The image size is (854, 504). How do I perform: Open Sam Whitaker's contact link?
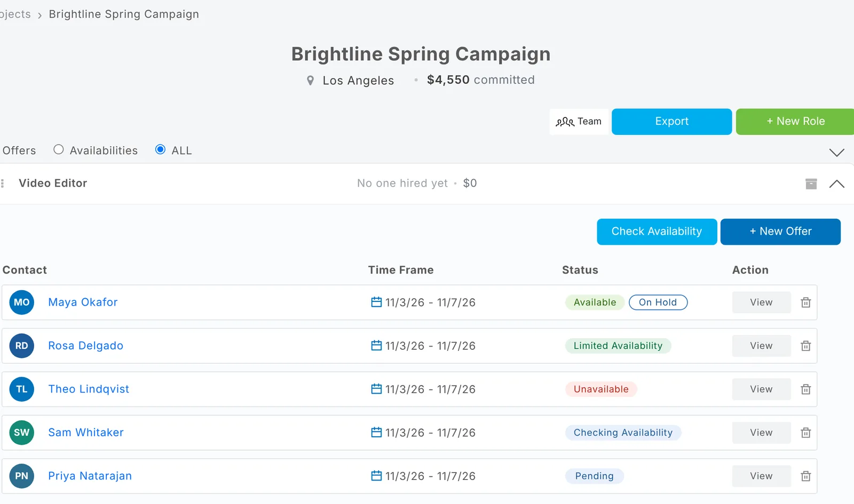tap(86, 433)
